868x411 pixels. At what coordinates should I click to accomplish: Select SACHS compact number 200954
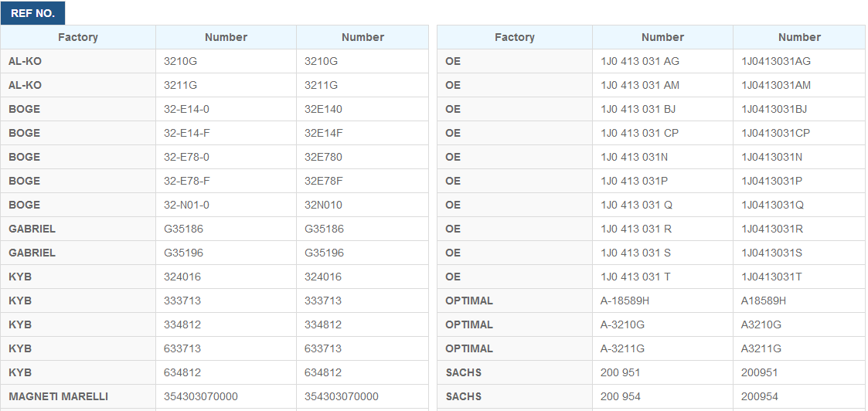coord(798,396)
